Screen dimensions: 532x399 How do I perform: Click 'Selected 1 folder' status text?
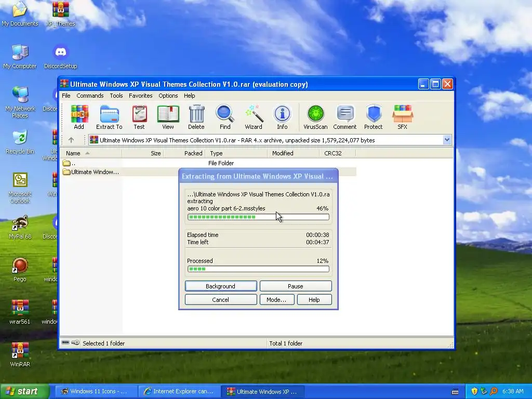103,343
